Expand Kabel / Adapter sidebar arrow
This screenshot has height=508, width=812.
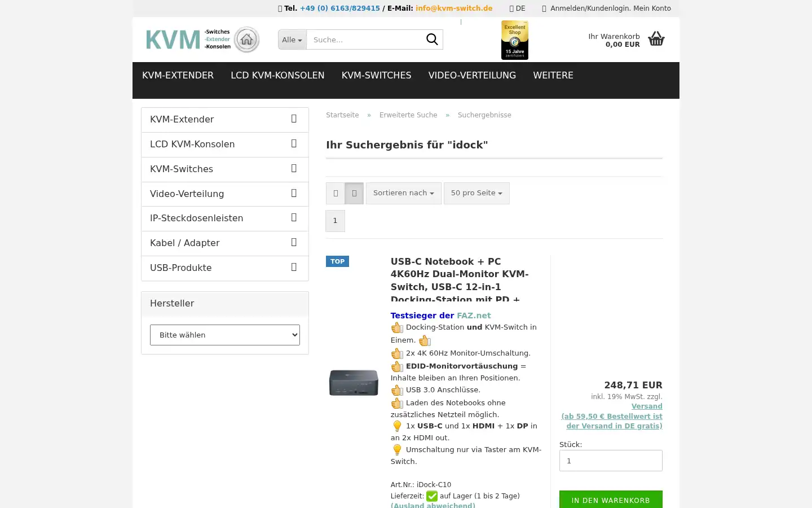294,243
